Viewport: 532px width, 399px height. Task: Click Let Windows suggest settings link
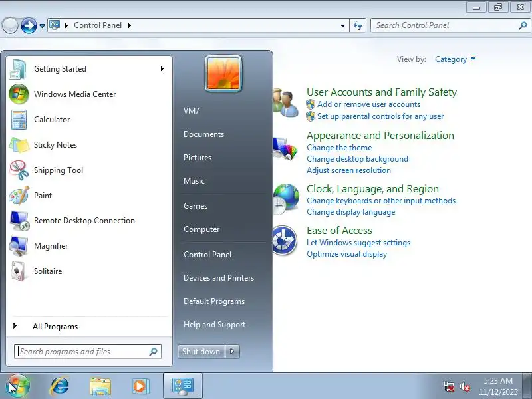(358, 243)
